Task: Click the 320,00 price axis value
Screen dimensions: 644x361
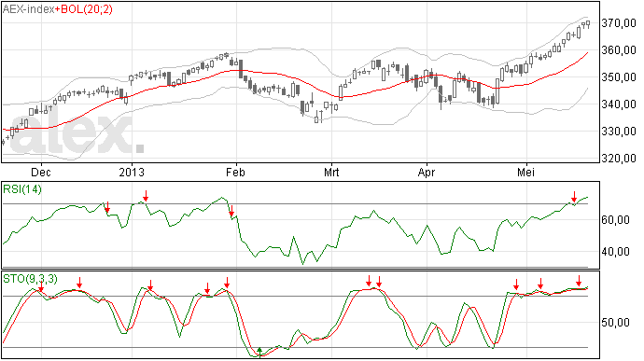Action: pyautogui.click(x=619, y=159)
